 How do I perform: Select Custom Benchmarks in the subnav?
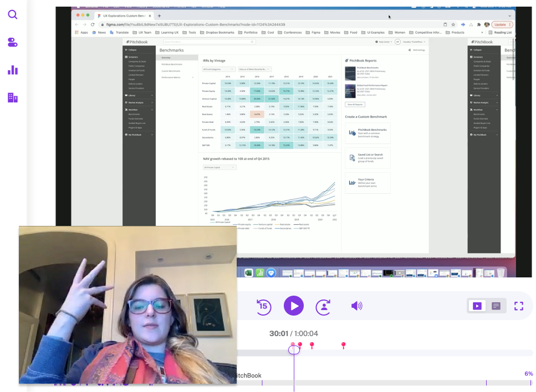[x=171, y=71]
